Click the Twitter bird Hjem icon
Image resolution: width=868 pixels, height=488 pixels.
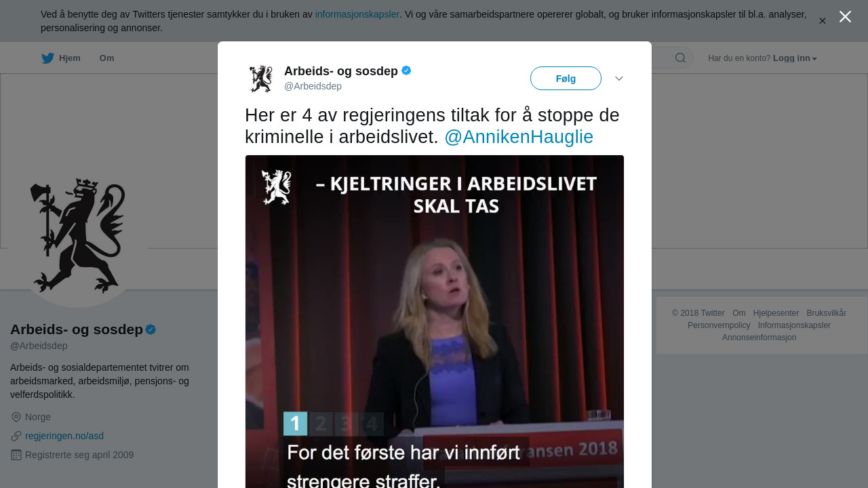[47, 58]
